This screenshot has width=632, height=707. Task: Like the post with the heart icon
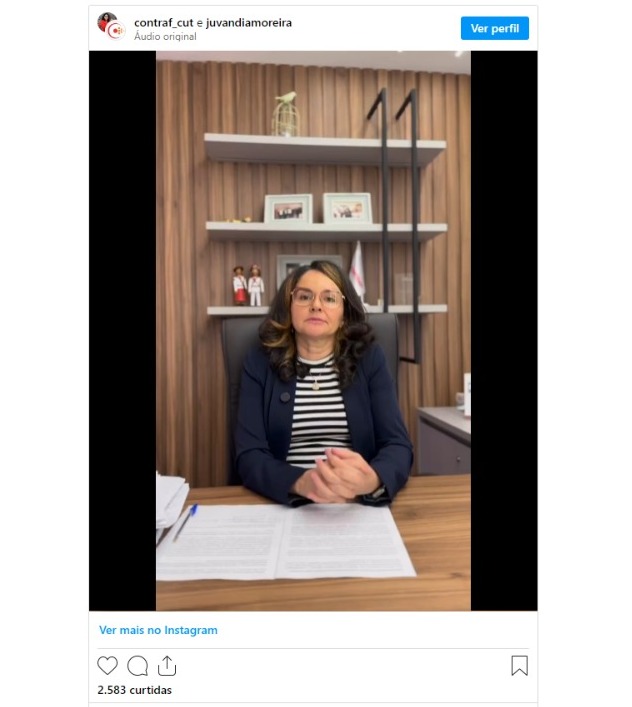pos(107,666)
